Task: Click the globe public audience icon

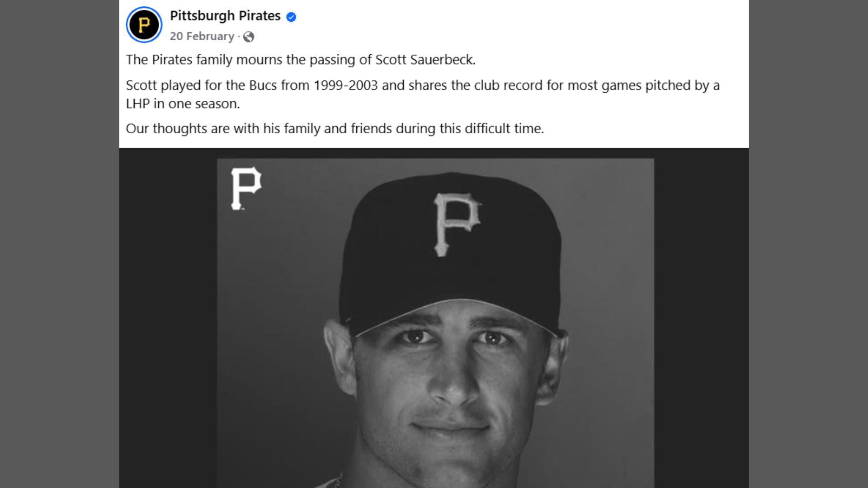Action: pyautogui.click(x=249, y=37)
